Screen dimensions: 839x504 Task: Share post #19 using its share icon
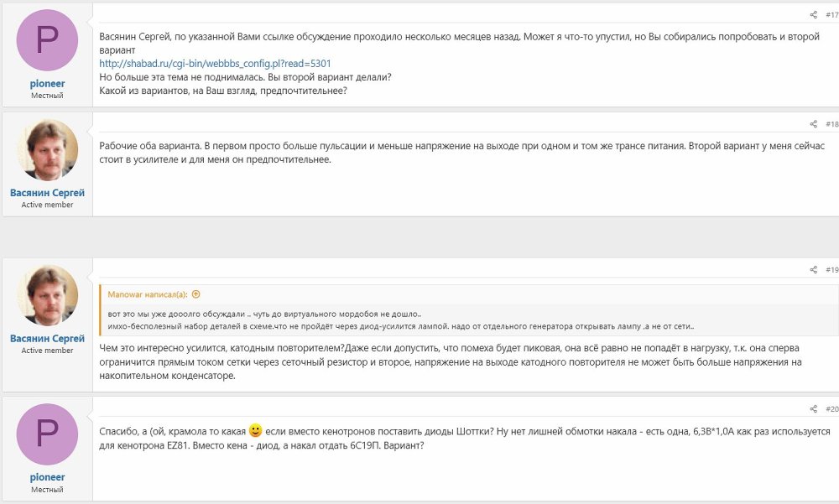tap(813, 270)
